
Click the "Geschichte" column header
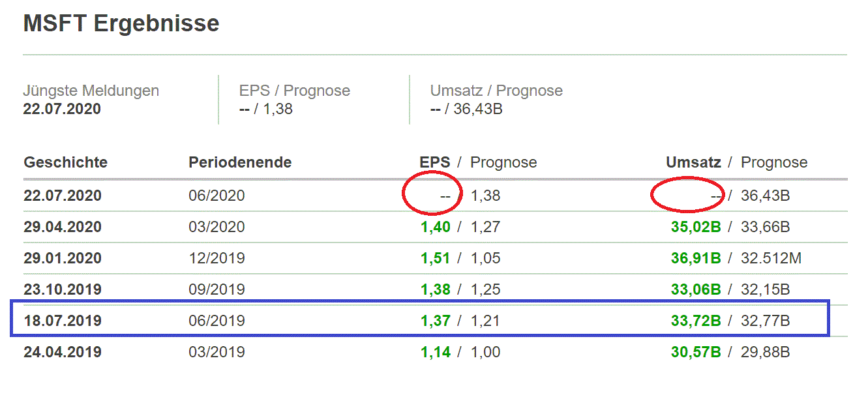(x=65, y=162)
